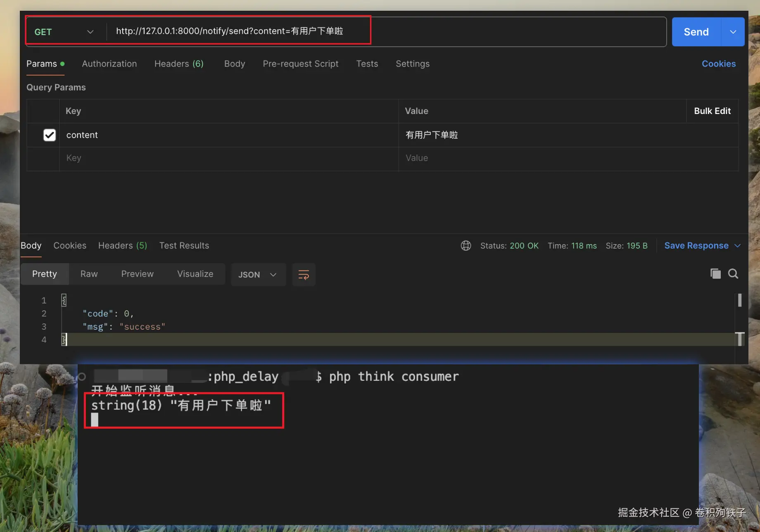Viewport: 760px width, 532px height.
Task: Click the 'php think consumer' command in terminal
Action: point(394,377)
